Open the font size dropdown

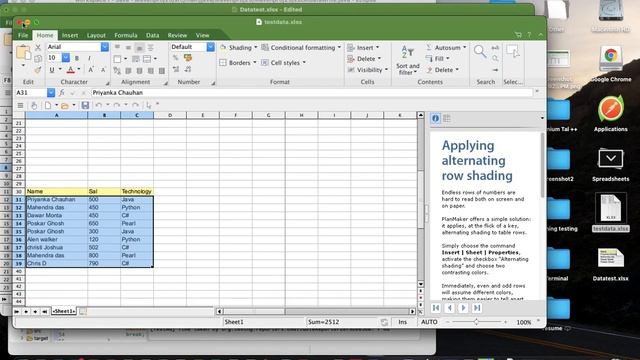pos(66,58)
